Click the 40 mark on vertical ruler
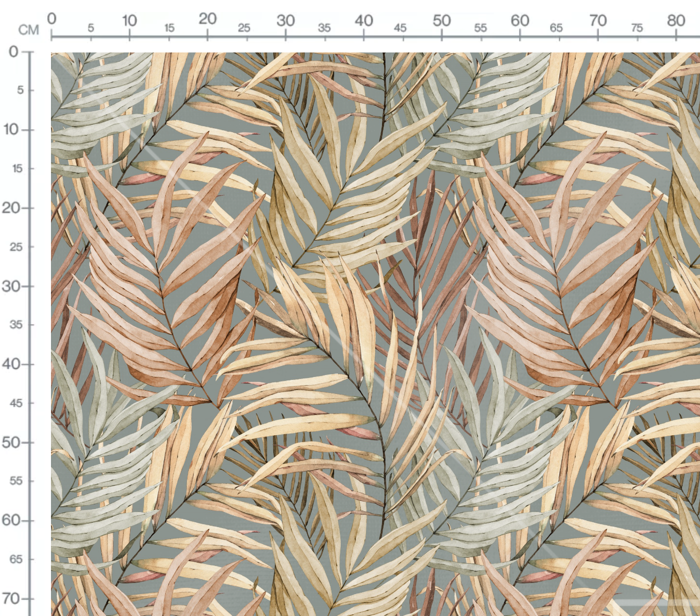 coord(11,364)
